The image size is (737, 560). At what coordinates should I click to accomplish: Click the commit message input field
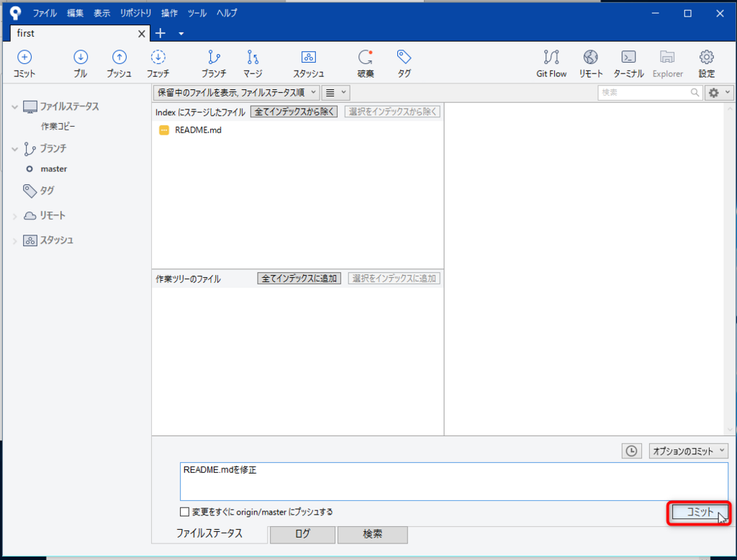[x=453, y=481]
